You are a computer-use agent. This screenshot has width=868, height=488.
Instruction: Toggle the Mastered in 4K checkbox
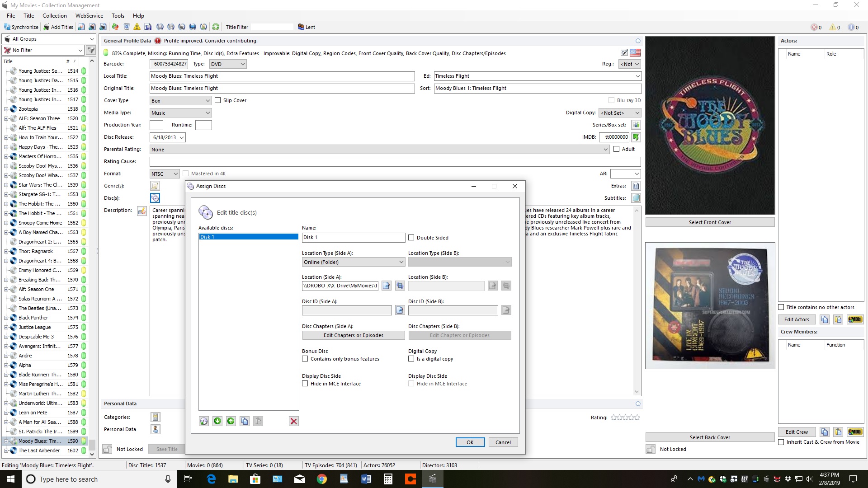186,174
